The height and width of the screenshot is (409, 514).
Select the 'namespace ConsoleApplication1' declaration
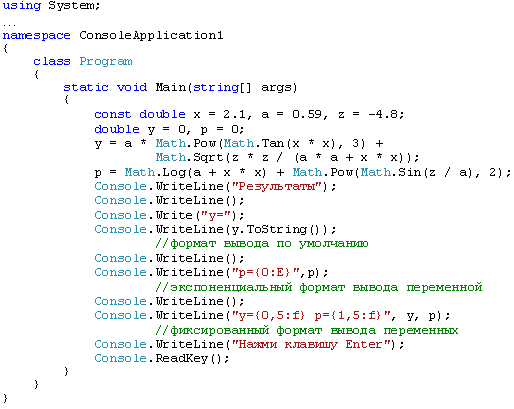(113, 35)
